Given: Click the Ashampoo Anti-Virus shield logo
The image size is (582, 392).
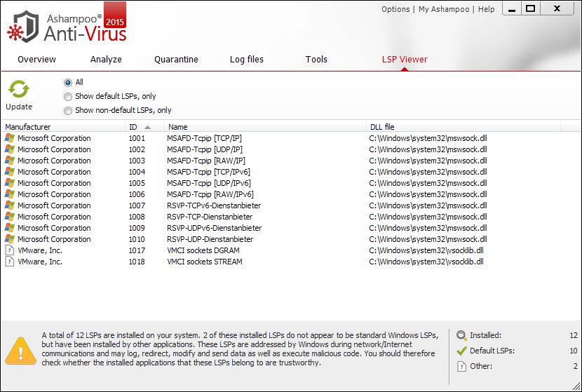Looking at the screenshot, I should click(x=22, y=26).
